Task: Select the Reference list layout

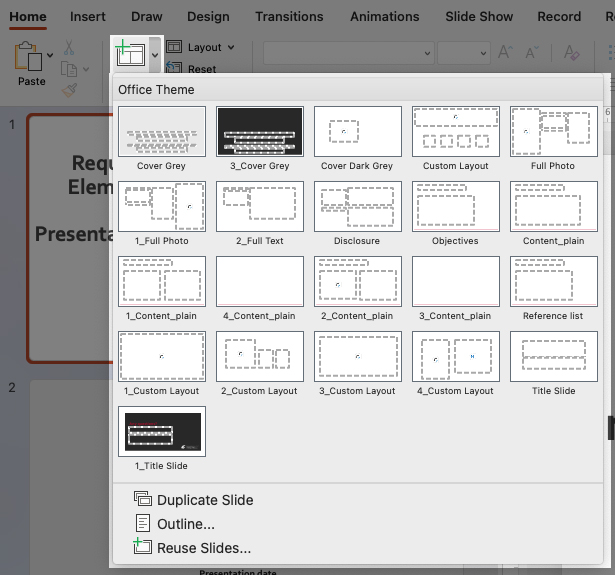Action: click(x=553, y=282)
